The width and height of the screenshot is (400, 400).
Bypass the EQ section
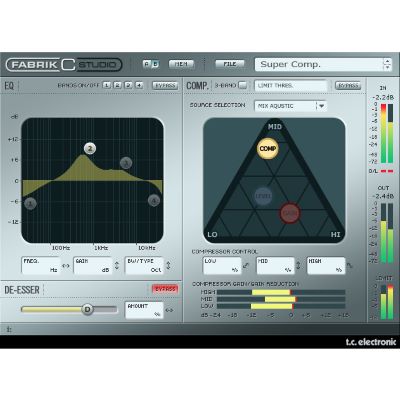165,85
